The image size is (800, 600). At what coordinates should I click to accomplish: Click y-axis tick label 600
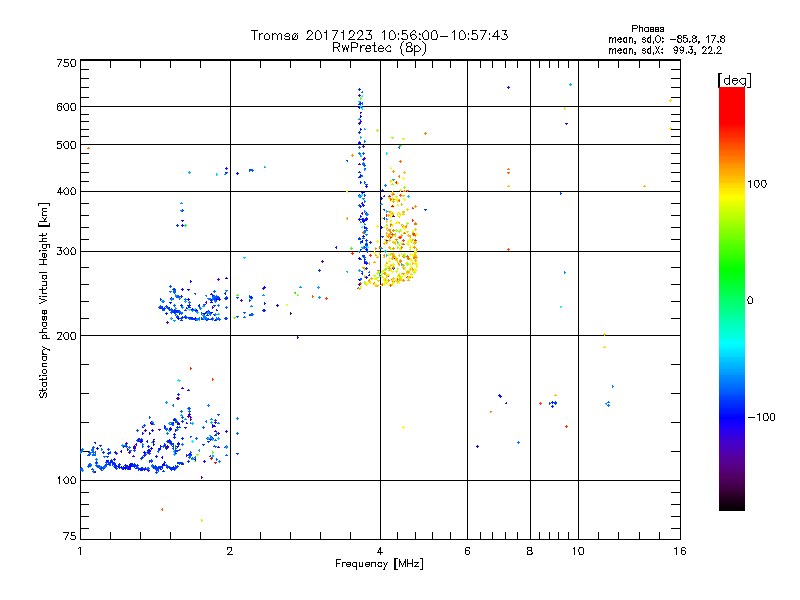[67, 107]
